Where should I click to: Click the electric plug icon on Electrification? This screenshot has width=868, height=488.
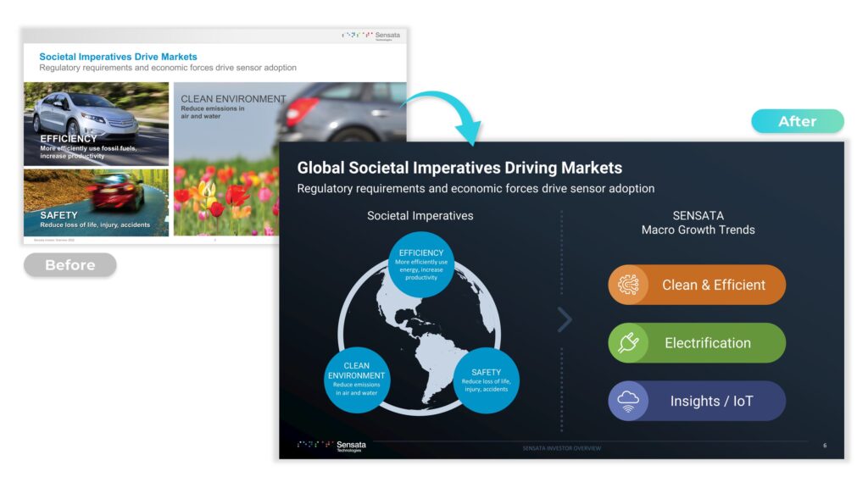click(628, 343)
